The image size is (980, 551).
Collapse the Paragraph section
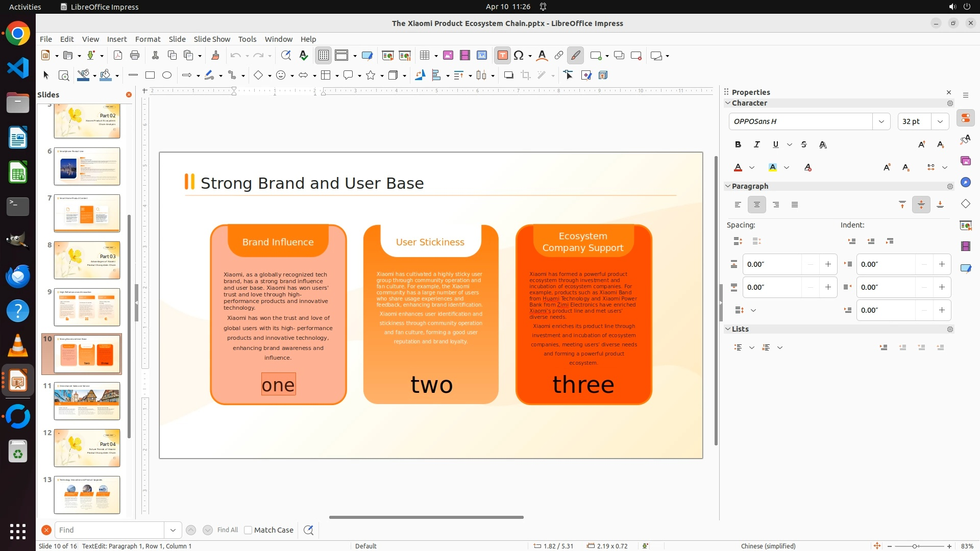(x=728, y=186)
